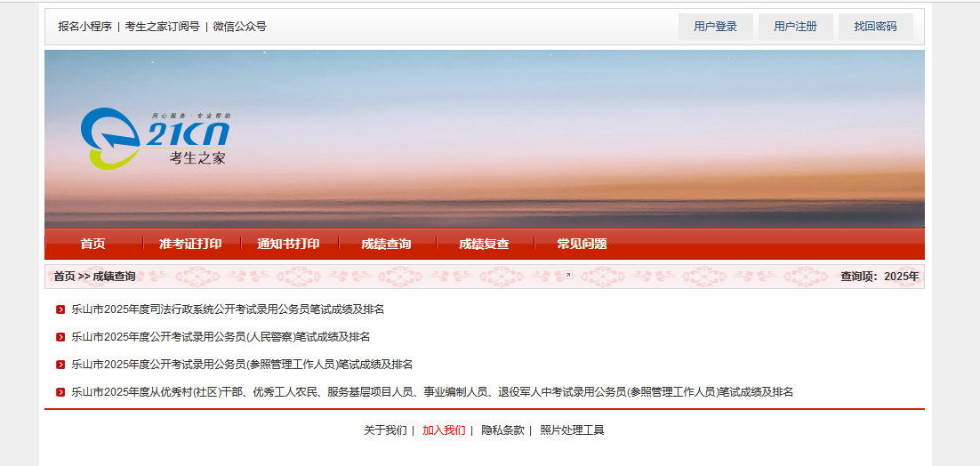
Task: Open 从优秀村(社区)干部 笔试成绩及排名 link
Action: coord(432,392)
